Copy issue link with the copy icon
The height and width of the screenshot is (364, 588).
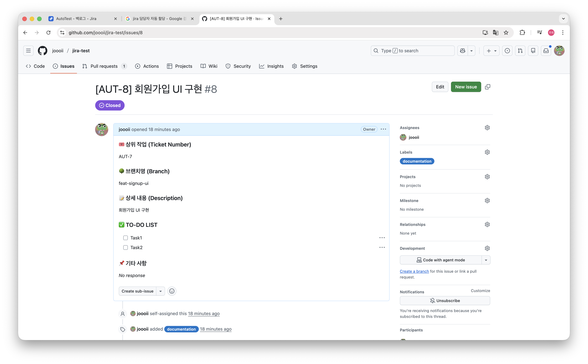pyautogui.click(x=487, y=87)
